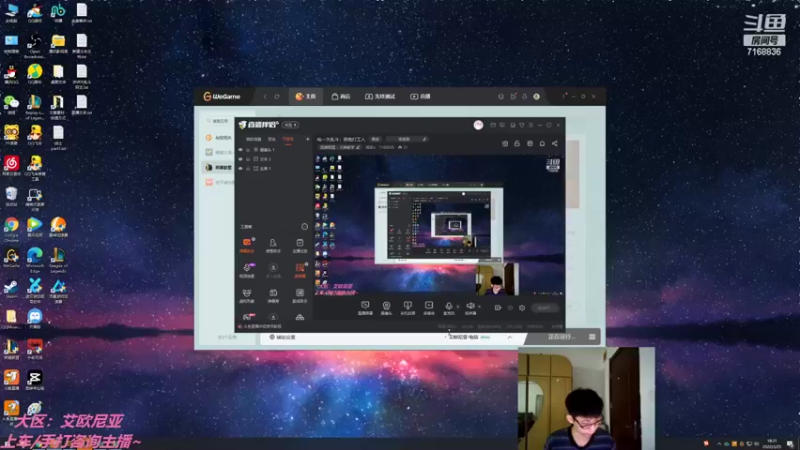The height and width of the screenshot is (450, 800).
Task: Select League of Legends in WeGame sidebar
Action: [x=219, y=167]
